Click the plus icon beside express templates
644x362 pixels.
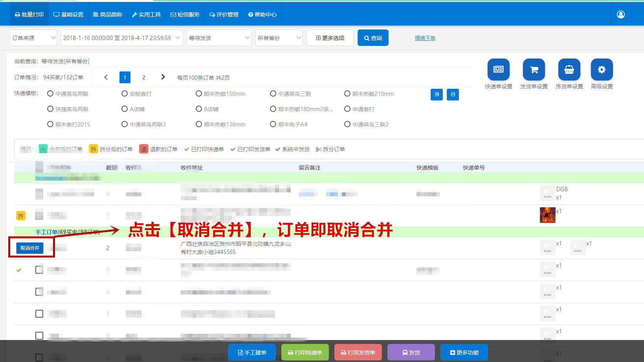point(437,95)
